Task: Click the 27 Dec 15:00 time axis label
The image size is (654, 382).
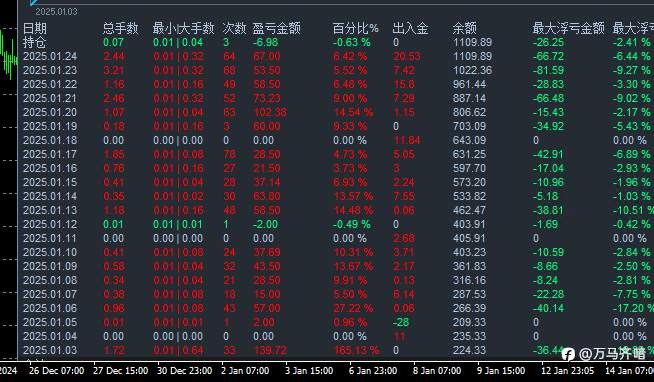Action: [121, 370]
